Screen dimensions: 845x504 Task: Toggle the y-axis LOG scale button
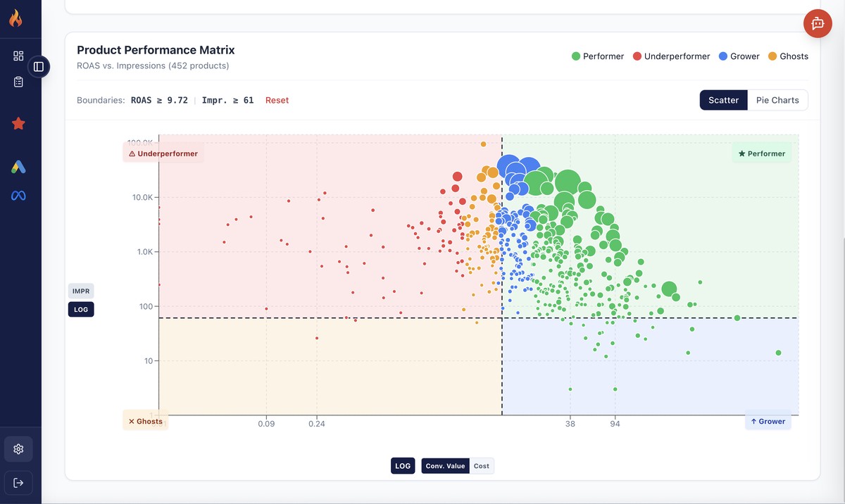coord(81,309)
